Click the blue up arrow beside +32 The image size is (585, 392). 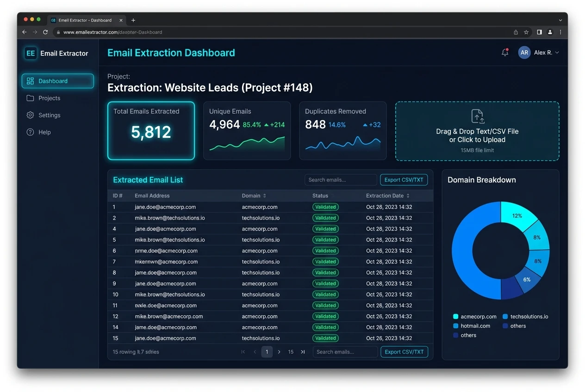pos(365,125)
